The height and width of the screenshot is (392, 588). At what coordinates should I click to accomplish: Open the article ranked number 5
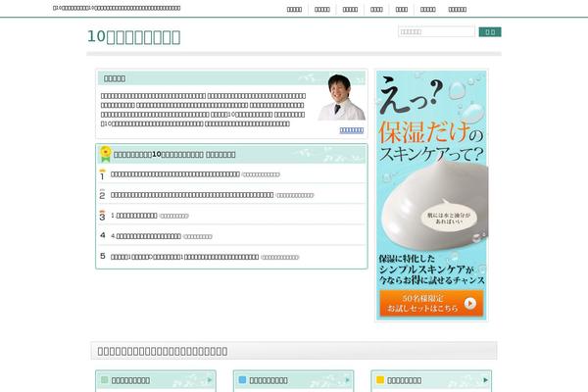point(185,257)
